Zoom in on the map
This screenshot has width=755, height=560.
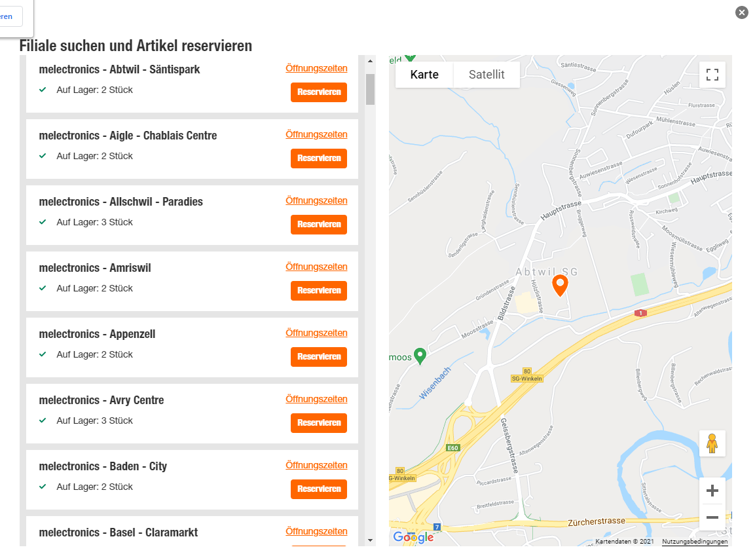(712, 491)
